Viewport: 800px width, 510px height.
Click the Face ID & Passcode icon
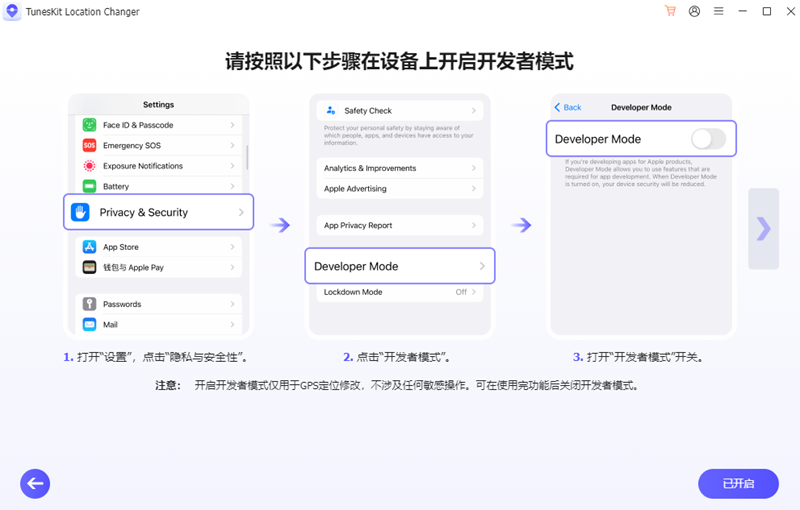[89, 124]
